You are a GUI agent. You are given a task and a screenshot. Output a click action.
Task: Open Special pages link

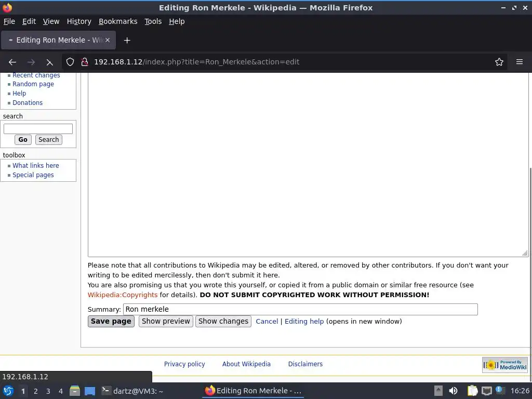(33, 175)
